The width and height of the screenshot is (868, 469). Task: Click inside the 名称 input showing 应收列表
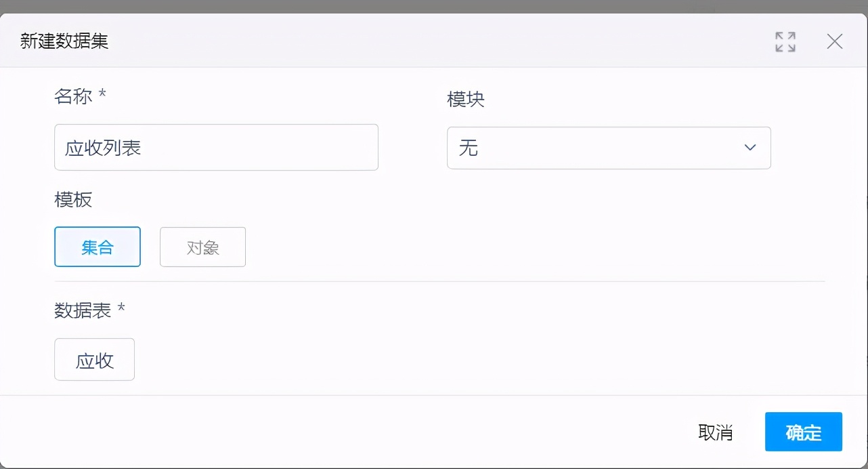click(216, 147)
